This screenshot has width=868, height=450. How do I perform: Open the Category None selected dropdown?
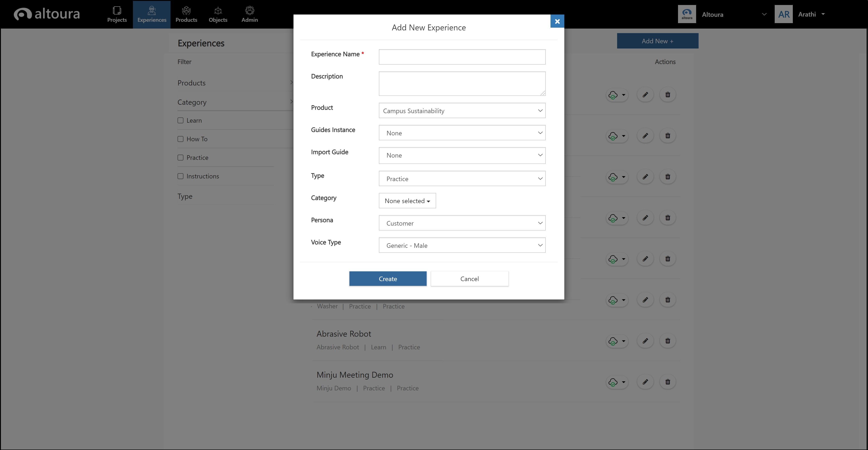pyautogui.click(x=407, y=201)
